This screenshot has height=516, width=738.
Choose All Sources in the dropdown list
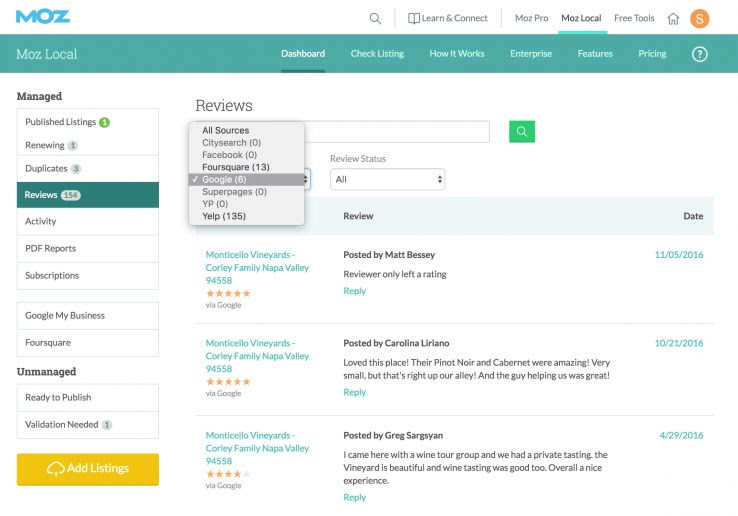246,130
